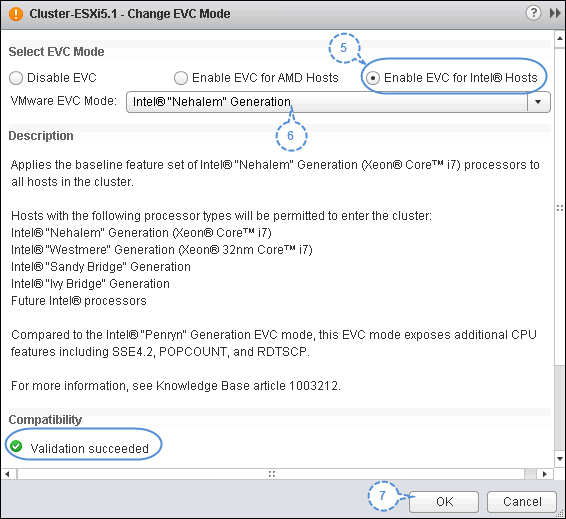Dismiss dialog with the Cancel button

(522, 501)
